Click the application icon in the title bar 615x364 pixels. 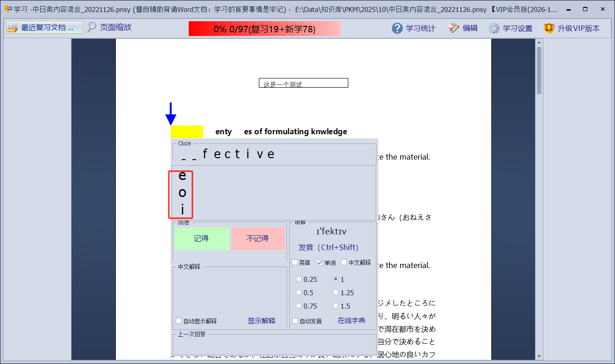8,9
